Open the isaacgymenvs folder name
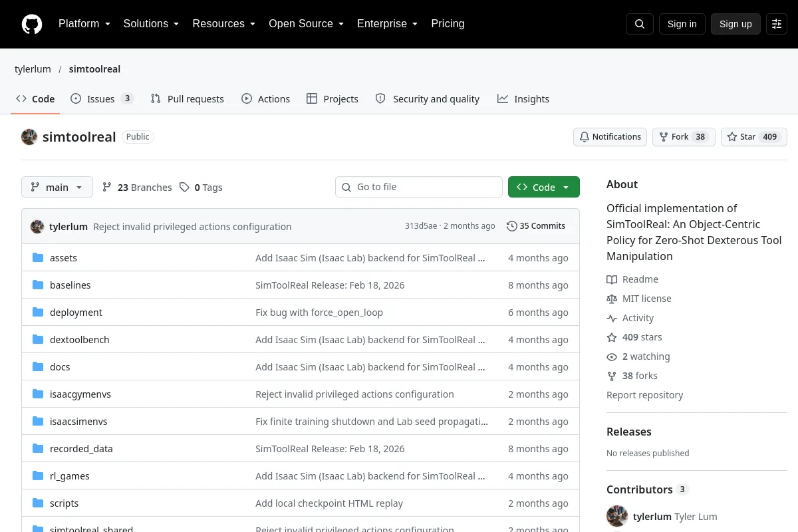 click(80, 394)
